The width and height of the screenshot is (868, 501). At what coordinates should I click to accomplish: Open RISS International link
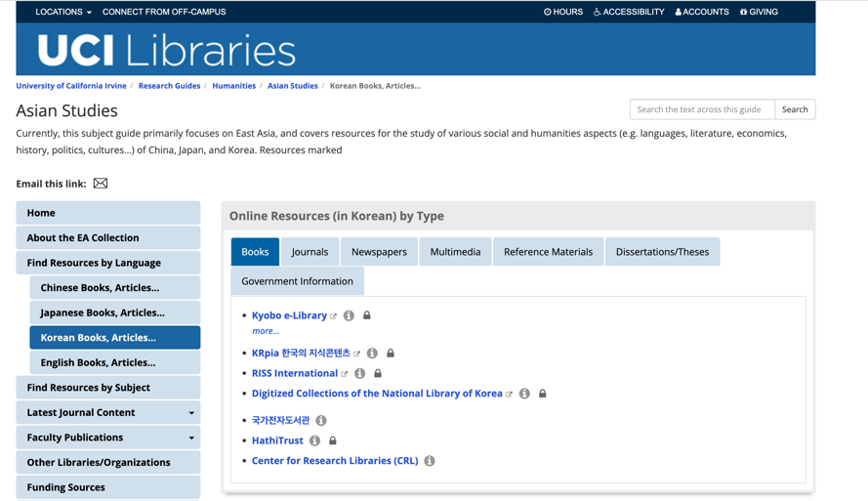click(x=295, y=374)
